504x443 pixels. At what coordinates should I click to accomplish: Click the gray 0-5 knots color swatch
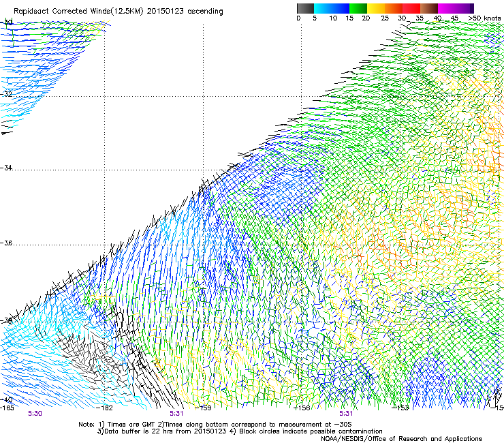coord(305,8)
